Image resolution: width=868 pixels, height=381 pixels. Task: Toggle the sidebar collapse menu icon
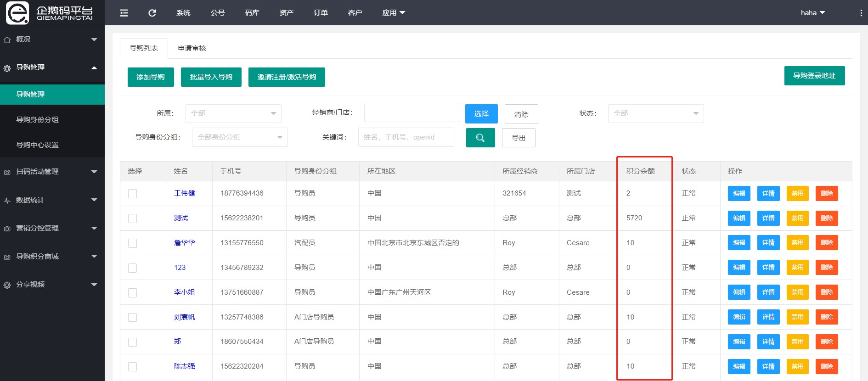124,13
